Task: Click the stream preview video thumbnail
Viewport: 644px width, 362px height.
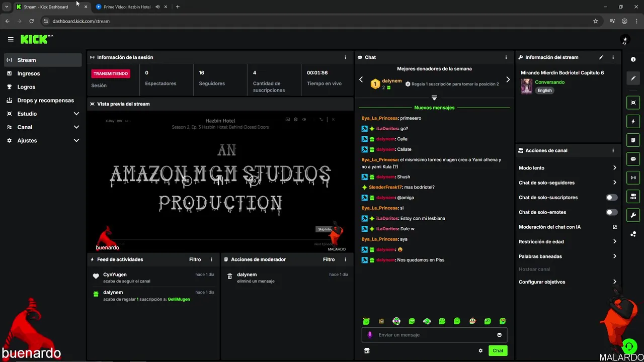Action: pyautogui.click(x=220, y=181)
